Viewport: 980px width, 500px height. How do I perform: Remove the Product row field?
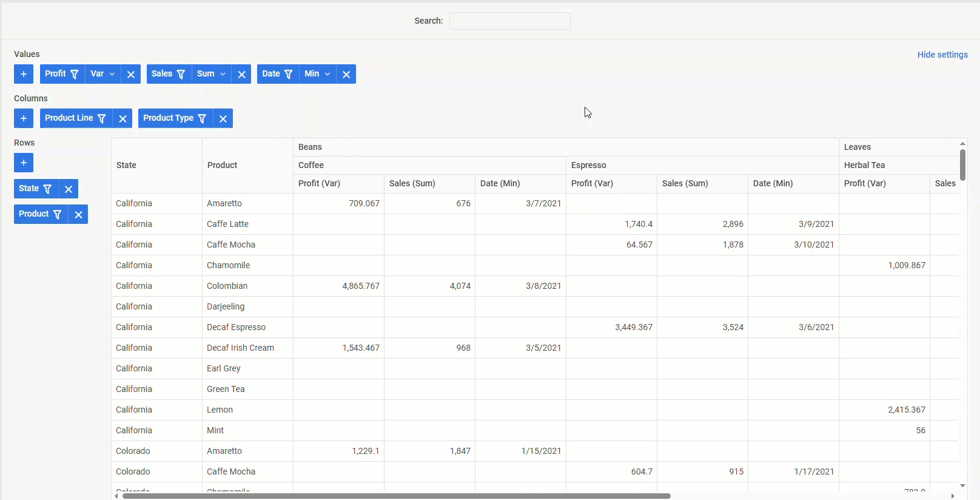tap(78, 214)
